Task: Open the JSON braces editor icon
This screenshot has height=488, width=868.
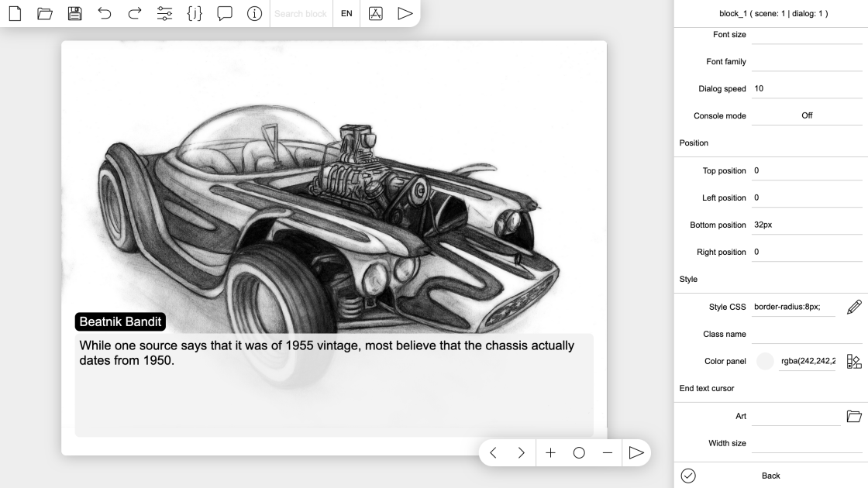Action: pyautogui.click(x=195, y=13)
